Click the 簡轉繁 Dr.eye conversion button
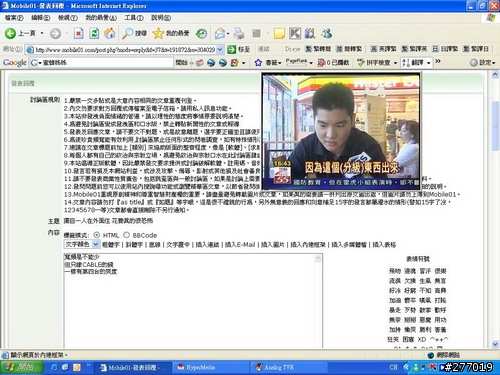Image resolution: width=500 pixels, height=375 pixels. tap(349, 49)
